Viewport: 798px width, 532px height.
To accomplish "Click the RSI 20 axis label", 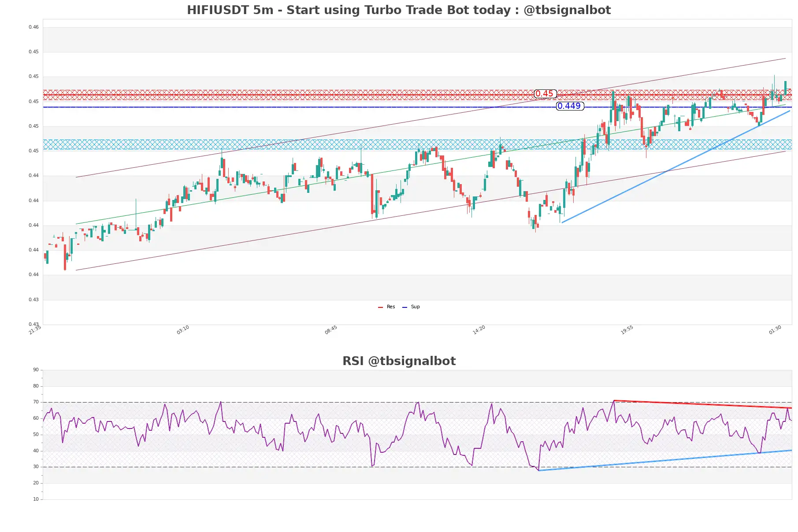I will click(36, 483).
